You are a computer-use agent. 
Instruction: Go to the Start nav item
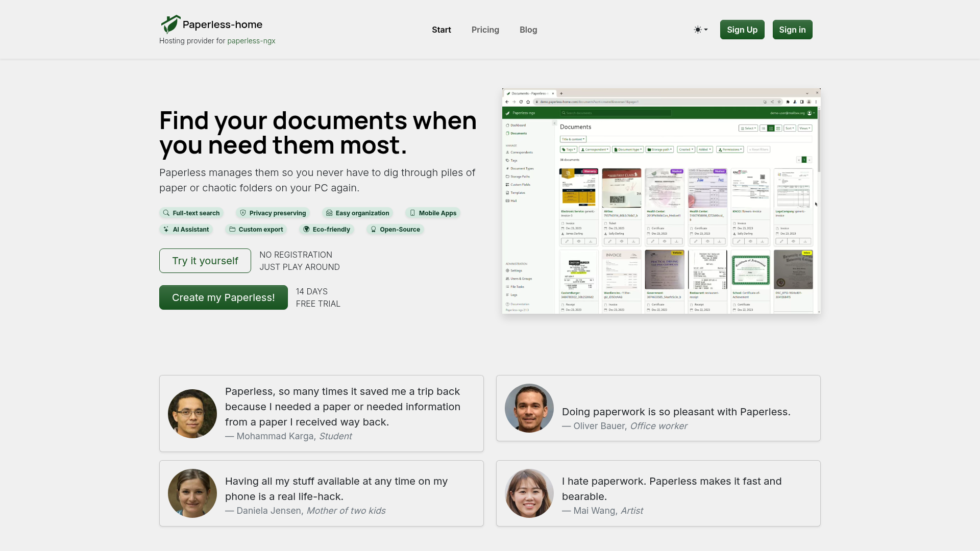point(442,30)
